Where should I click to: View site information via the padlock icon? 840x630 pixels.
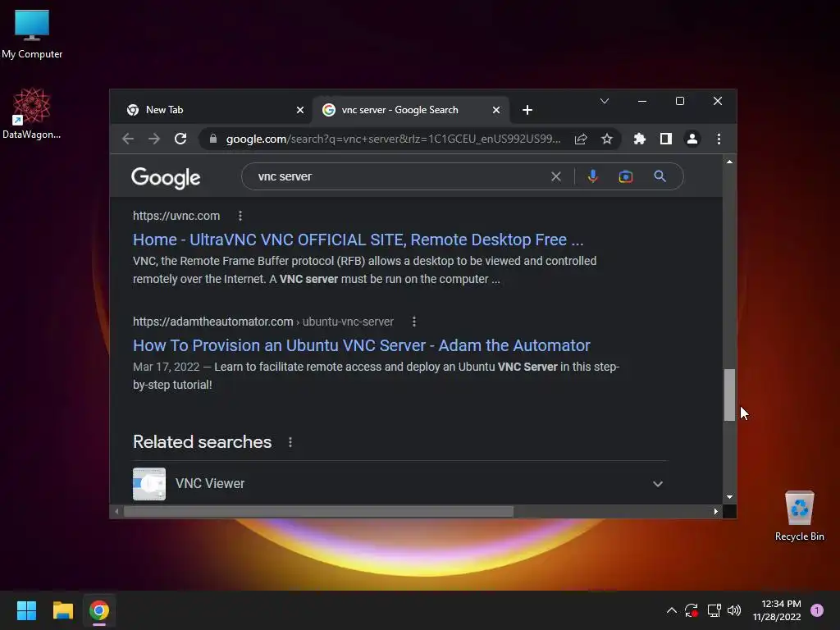213,139
